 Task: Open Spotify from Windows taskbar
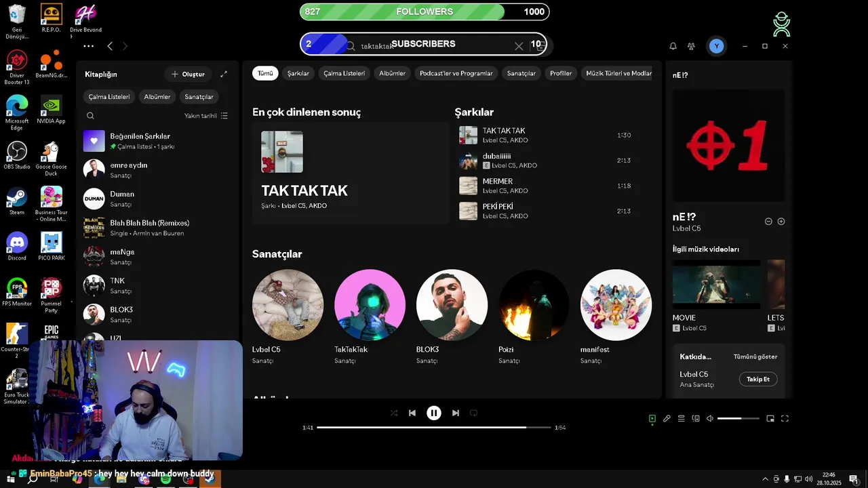click(166, 479)
